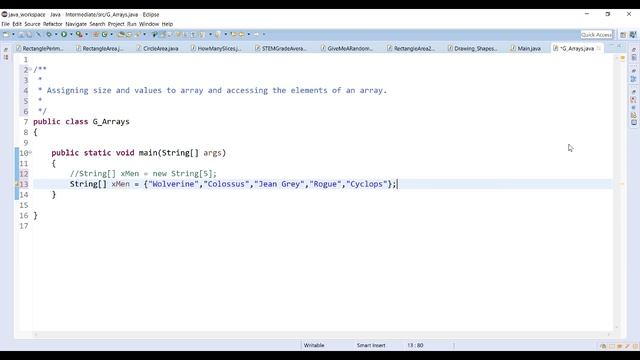Open the Search menu
Screen dimensions: 640x360
97,24
